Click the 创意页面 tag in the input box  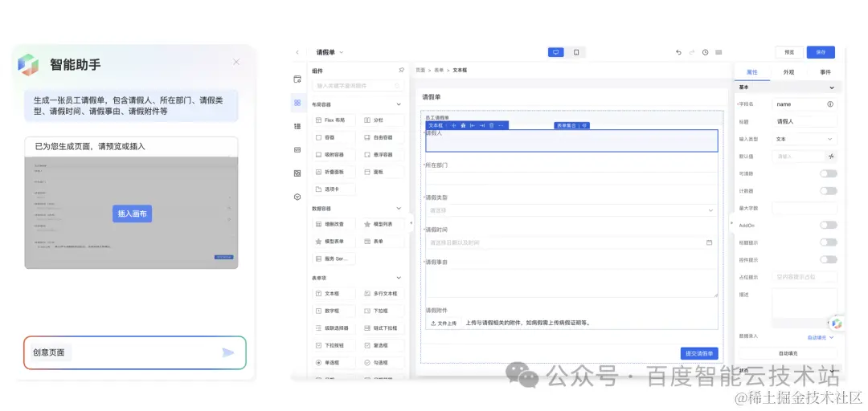49,352
